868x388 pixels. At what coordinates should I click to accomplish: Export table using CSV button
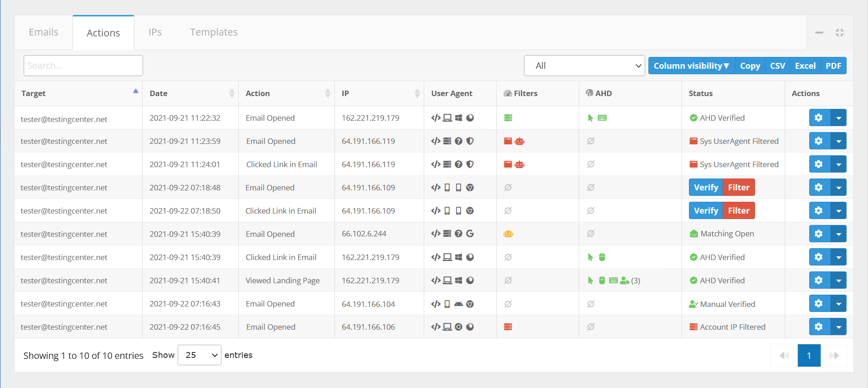(777, 66)
